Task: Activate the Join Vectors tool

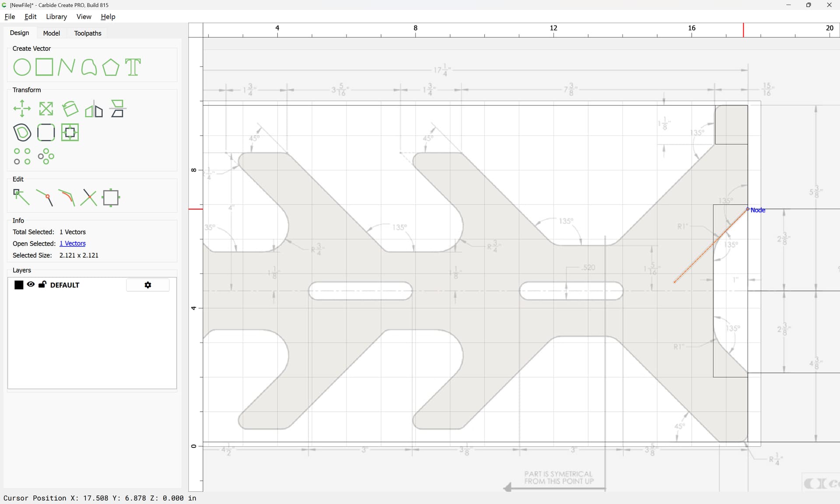Action: 66,198
